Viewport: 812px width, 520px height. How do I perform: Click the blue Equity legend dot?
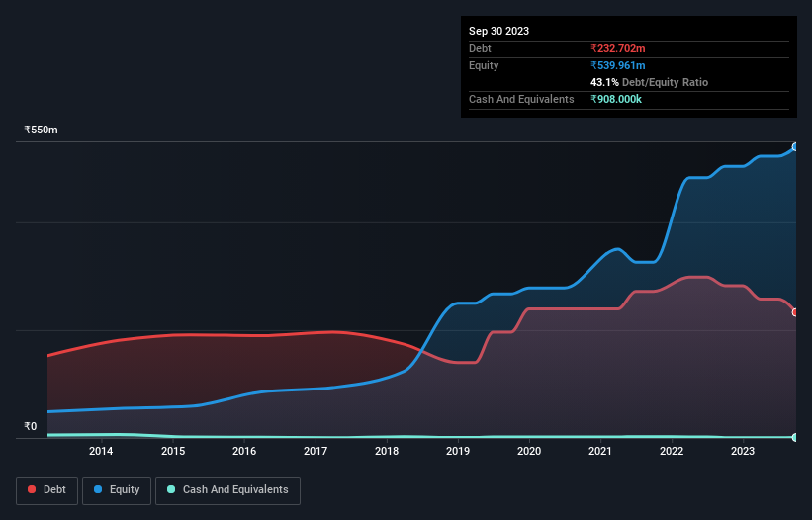[x=98, y=489]
